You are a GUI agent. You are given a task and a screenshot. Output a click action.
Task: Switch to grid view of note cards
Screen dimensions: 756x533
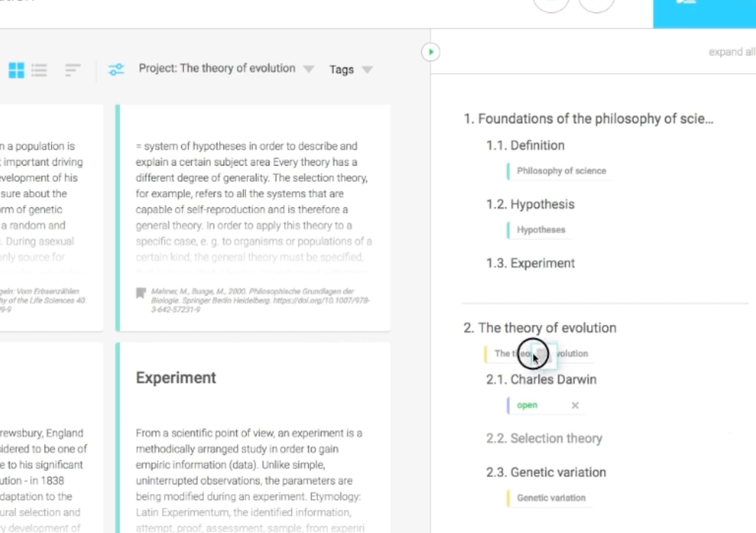click(16, 70)
